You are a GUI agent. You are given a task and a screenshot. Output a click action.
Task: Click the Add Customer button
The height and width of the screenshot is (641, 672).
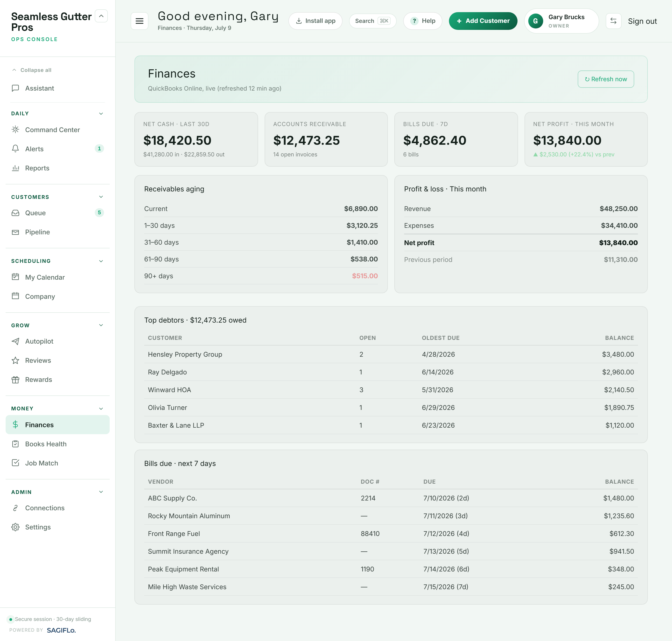point(483,21)
